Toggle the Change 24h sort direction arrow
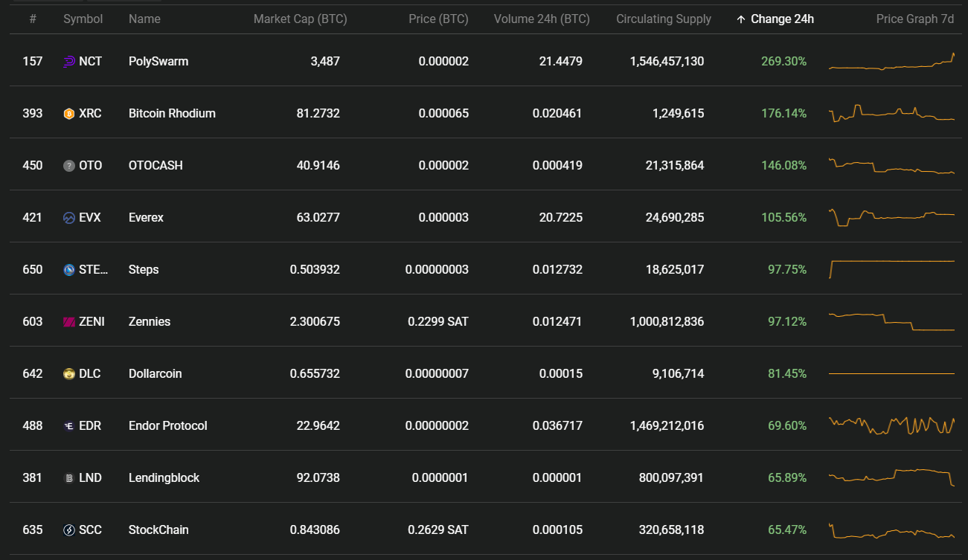 742,19
